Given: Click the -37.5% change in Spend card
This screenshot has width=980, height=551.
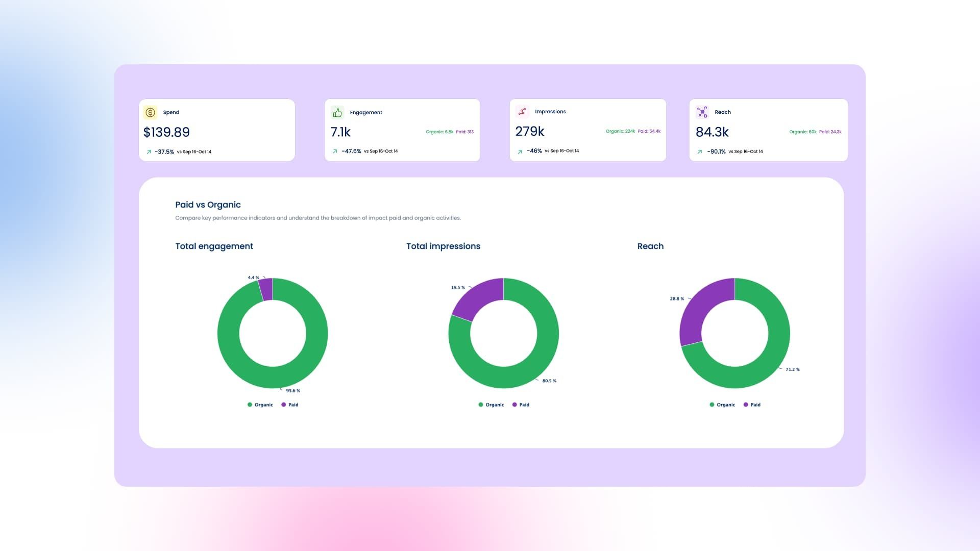Looking at the screenshot, I should (x=164, y=152).
